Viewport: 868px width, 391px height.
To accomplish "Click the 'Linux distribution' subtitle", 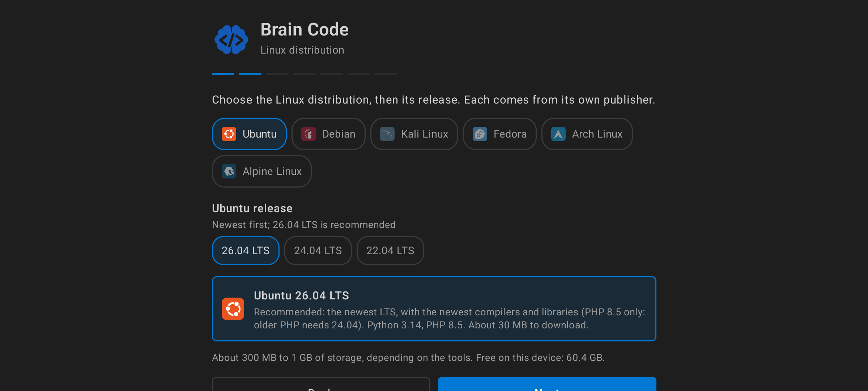I will click(x=302, y=50).
